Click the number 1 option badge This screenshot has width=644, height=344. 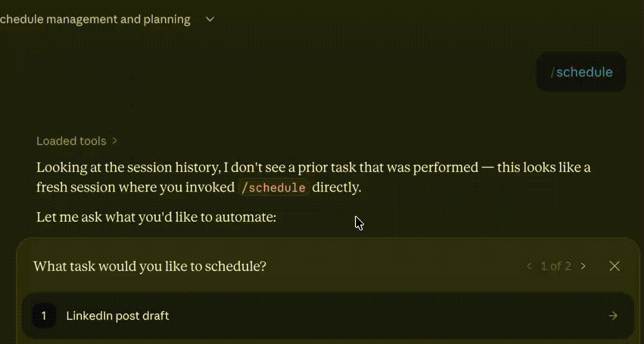coord(44,316)
